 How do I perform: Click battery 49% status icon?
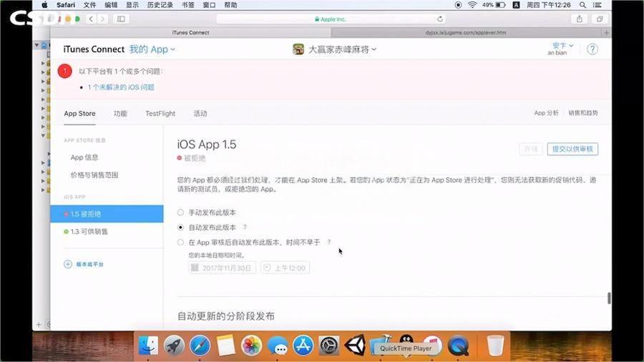[x=494, y=5]
